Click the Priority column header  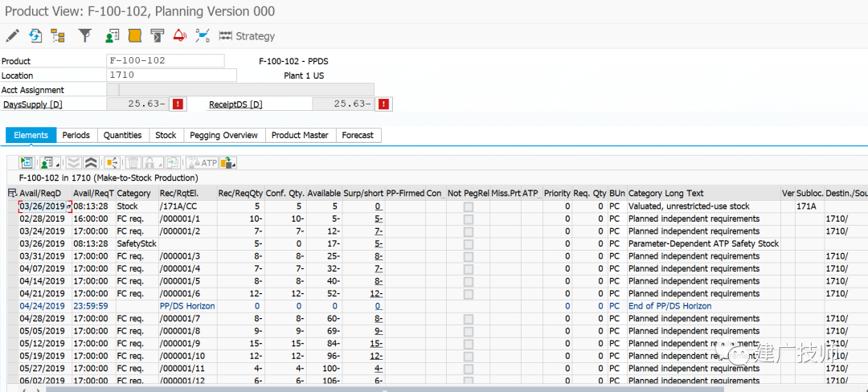(x=557, y=193)
